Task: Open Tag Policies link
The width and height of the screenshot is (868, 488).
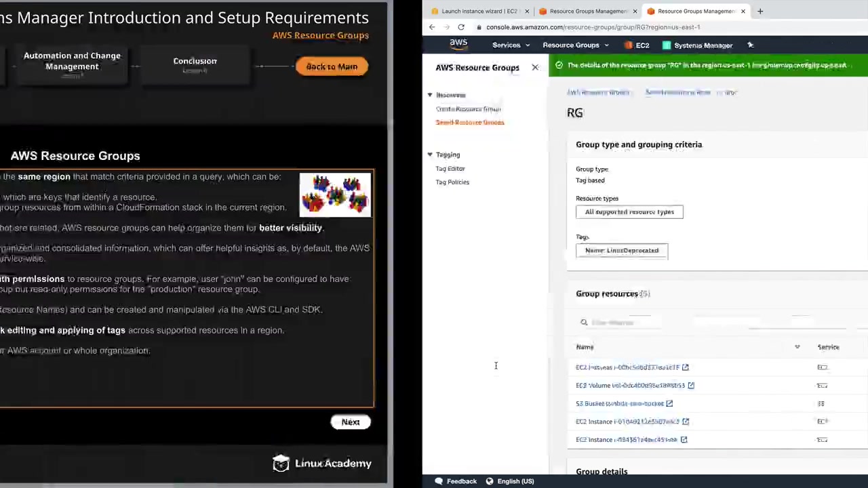Action: coord(452,182)
